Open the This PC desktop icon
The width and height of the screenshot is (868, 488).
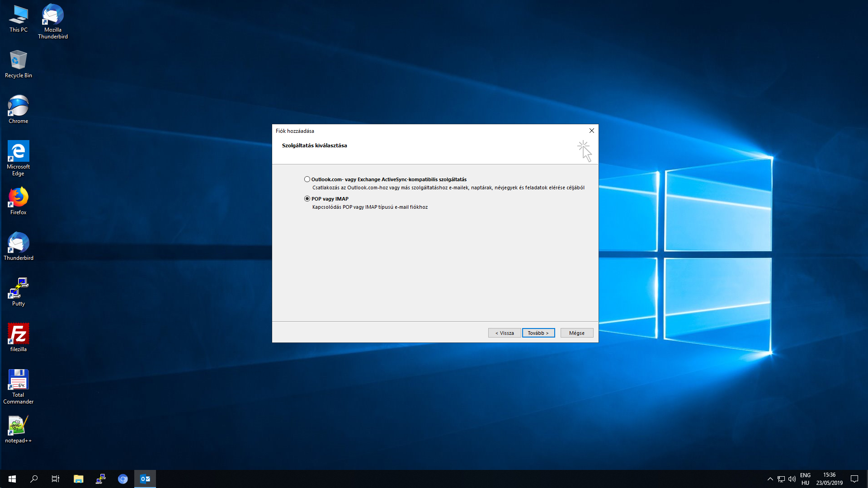coord(19,19)
